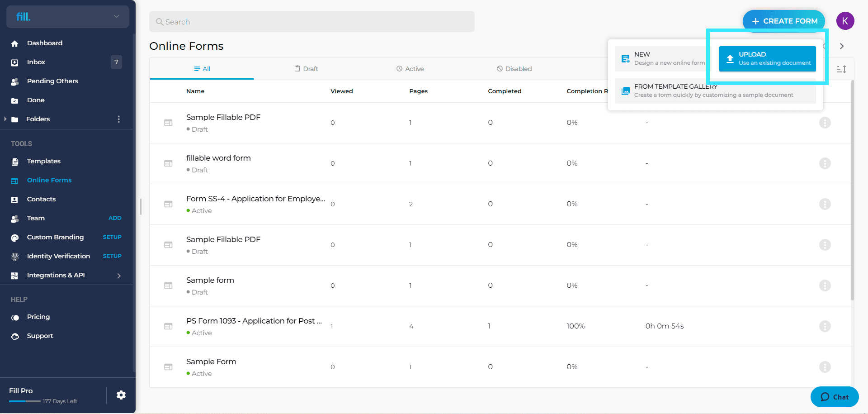
Task: Switch to the Disabled tab
Action: click(514, 69)
